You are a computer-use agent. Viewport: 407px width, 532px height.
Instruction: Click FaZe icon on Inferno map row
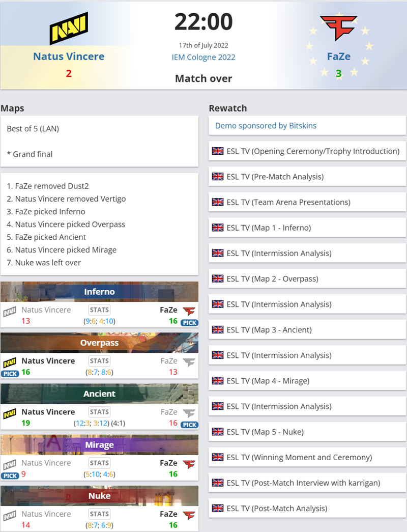tap(189, 311)
